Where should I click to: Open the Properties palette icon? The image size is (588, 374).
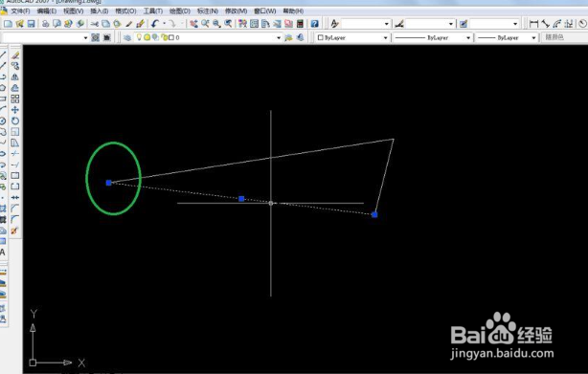coord(242,24)
